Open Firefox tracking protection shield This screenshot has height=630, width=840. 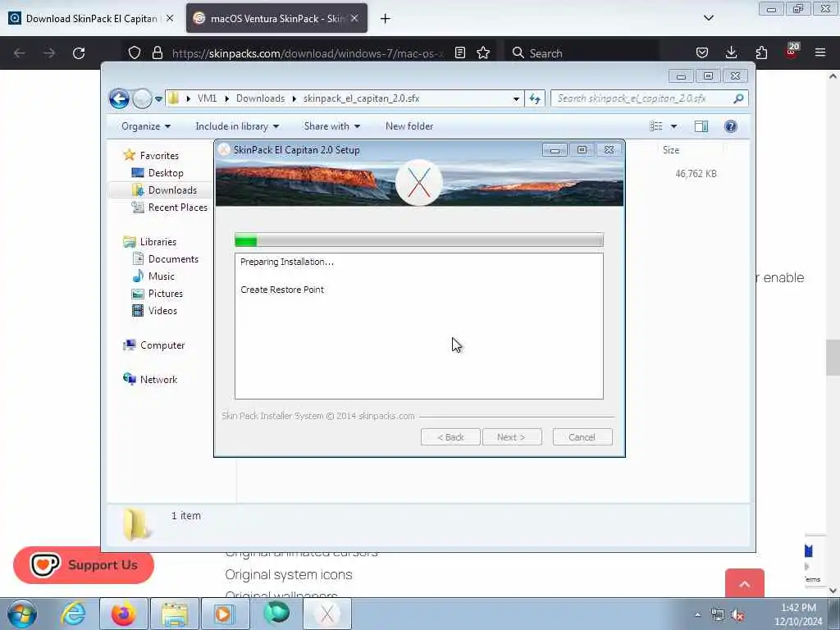coord(135,53)
